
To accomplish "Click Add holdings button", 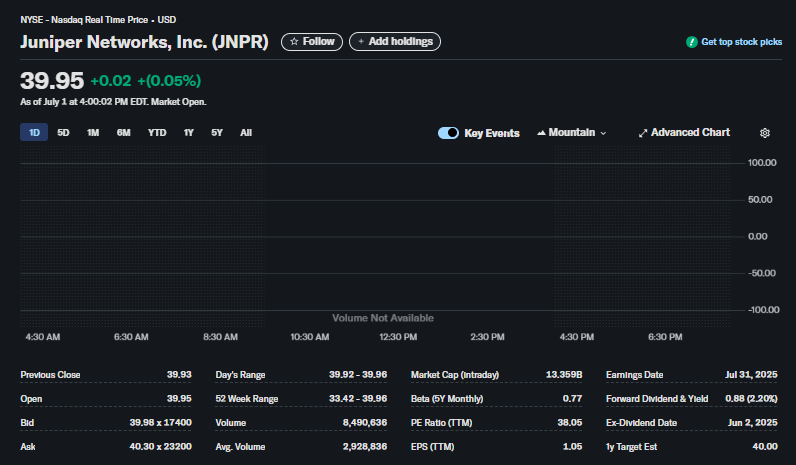I will pos(395,42).
